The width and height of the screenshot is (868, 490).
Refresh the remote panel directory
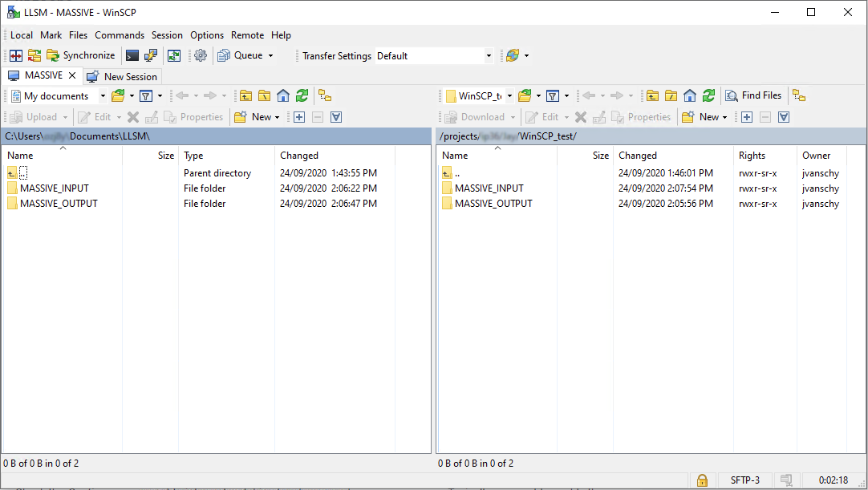pyautogui.click(x=708, y=95)
